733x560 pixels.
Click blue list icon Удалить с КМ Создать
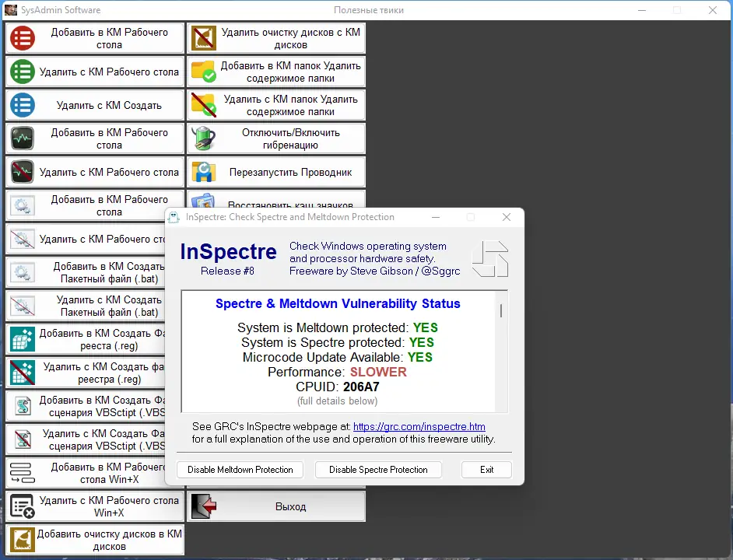(x=23, y=105)
